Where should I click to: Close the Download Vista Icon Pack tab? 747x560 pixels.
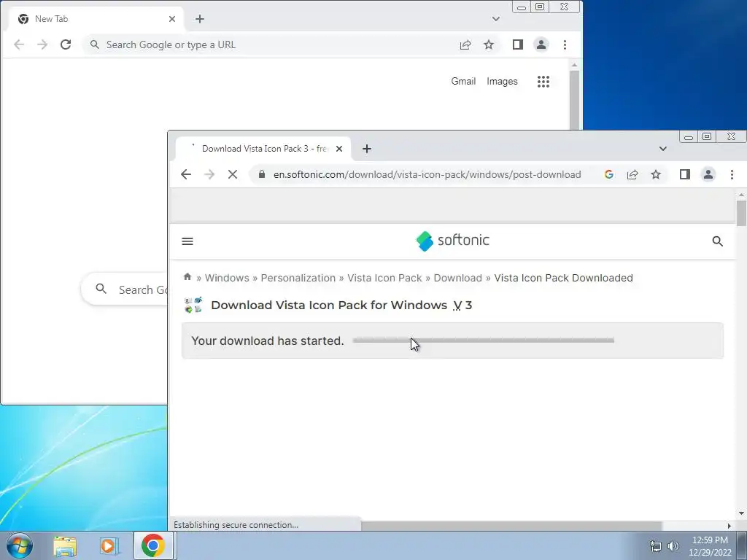coord(338,149)
